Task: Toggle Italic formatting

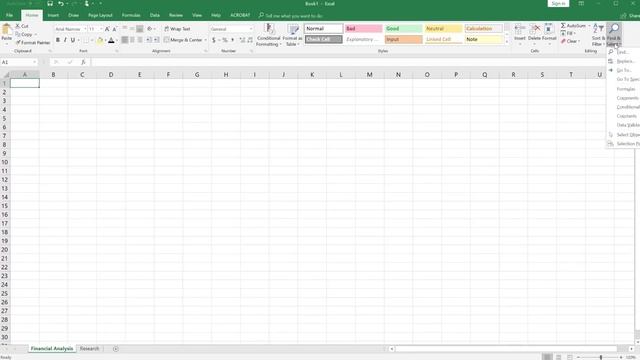Action: 65,40
